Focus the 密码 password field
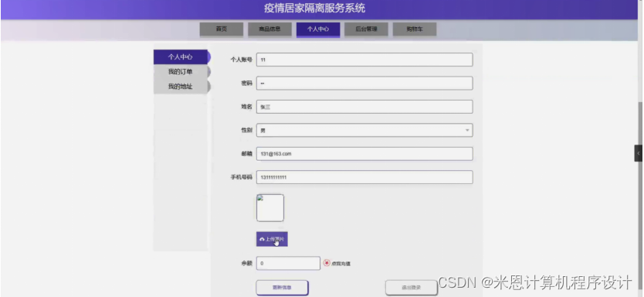This screenshot has height=297, width=644. point(364,83)
